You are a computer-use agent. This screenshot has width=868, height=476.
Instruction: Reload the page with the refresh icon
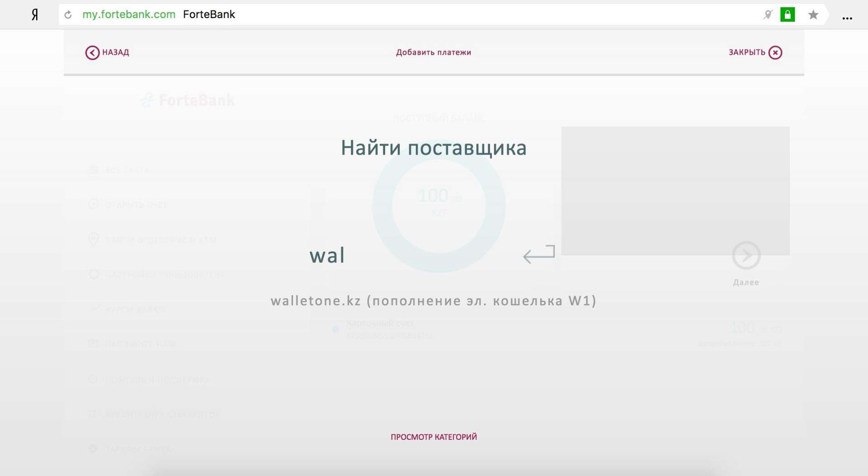(68, 15)
